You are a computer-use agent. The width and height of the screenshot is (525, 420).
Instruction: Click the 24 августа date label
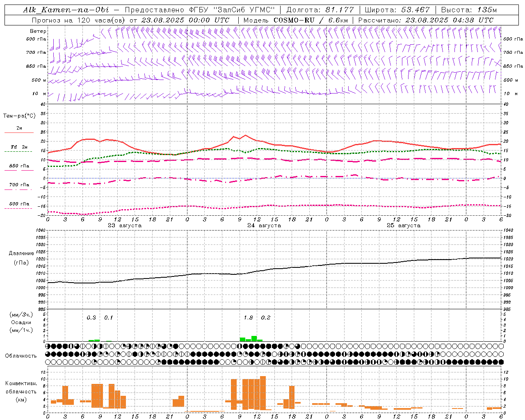click(264, 226)
